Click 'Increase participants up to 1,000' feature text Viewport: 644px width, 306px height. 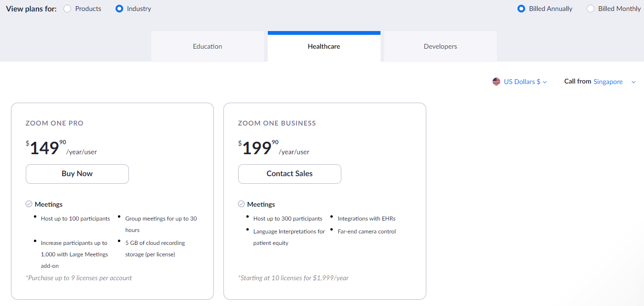pos(74,254)
